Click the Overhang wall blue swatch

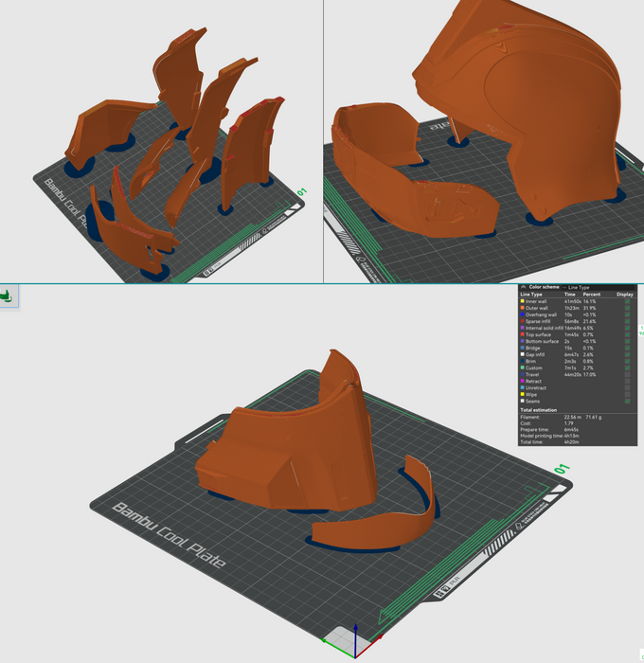click(523, 314)
